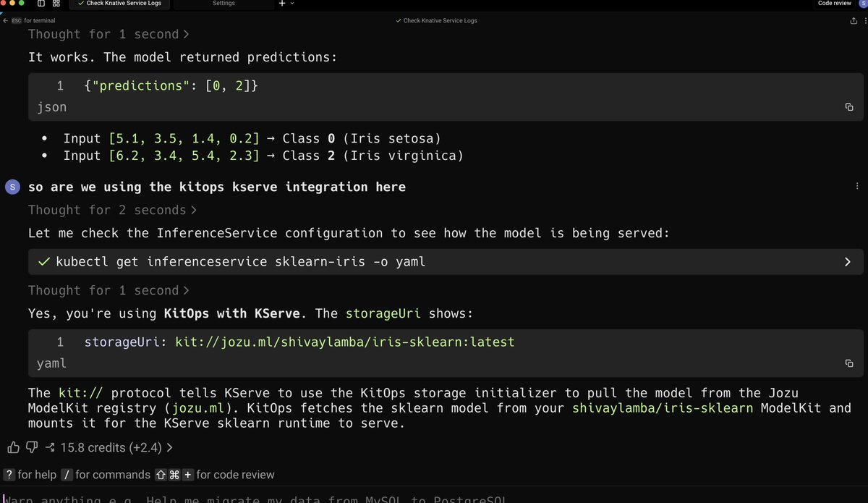Open the Code review button
Image resolution: width=868 pixels, height=503 pixels.
tap(834, 4)
